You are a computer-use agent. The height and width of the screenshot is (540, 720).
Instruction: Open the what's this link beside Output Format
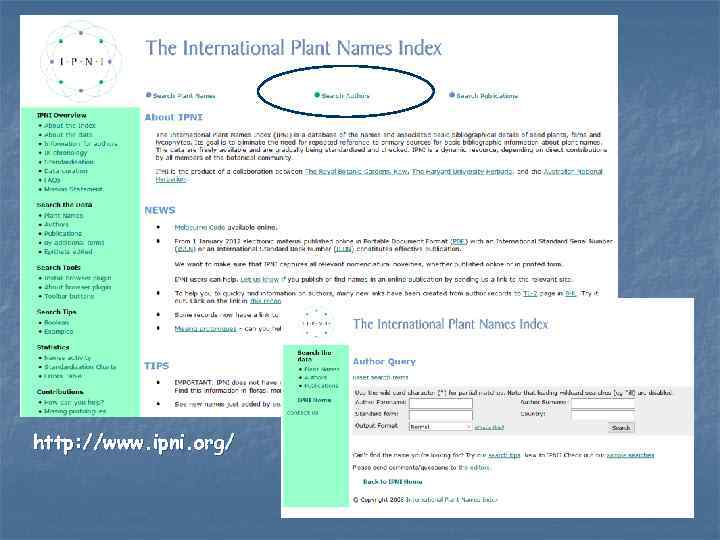tap(489, 428)
